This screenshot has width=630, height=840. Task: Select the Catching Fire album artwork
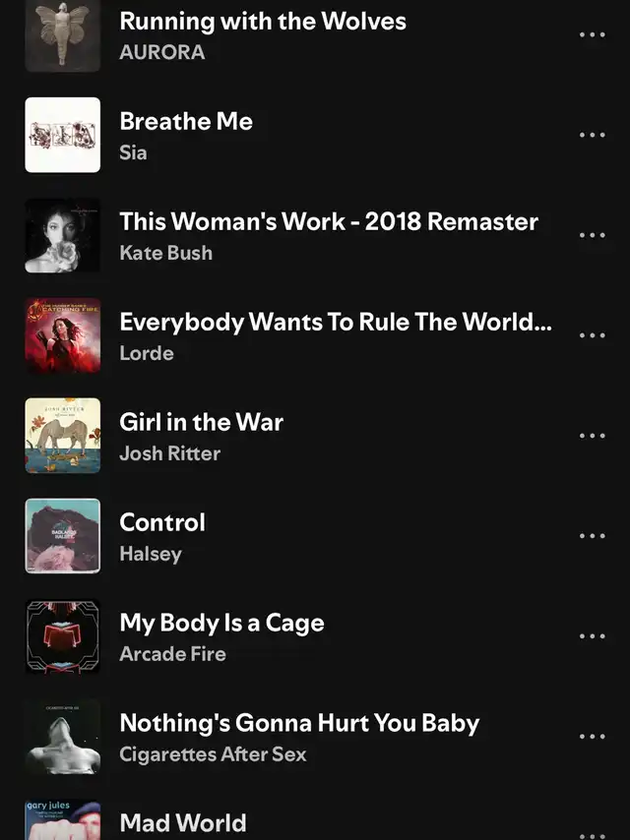point(63,335)
